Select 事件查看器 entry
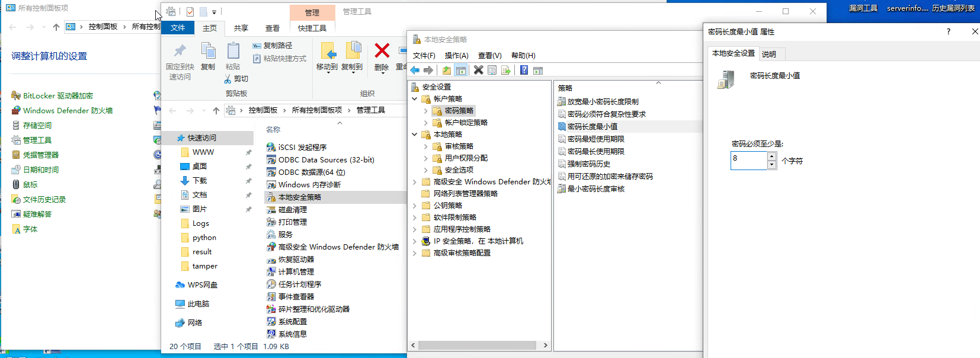The height and width of the screenshot is (358, 980). click(290, 296)
